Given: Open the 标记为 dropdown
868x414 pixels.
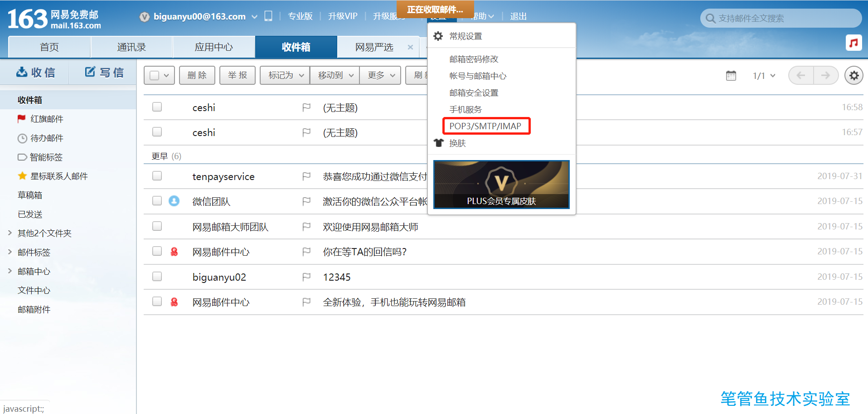Looking at the screenshot, I should 284,75.
